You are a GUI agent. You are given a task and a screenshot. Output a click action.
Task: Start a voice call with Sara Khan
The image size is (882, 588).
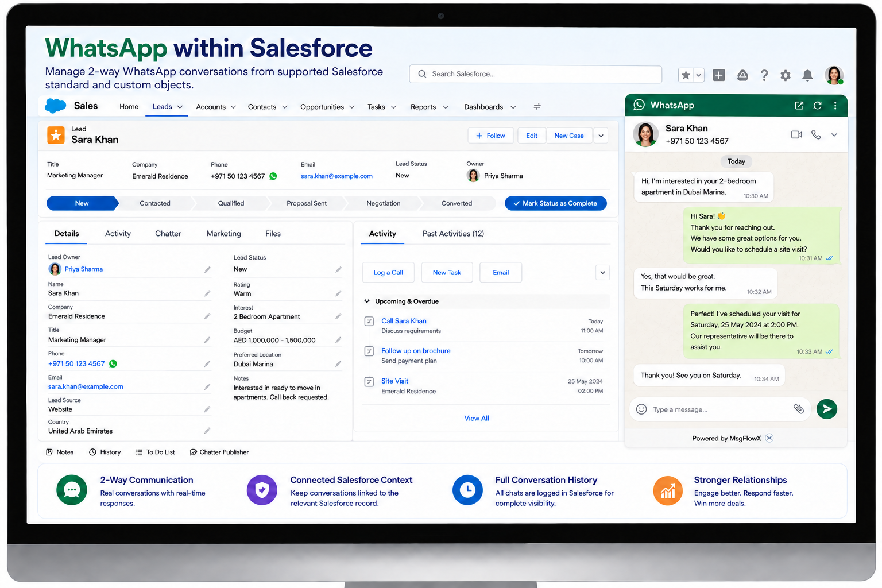point(816,134)
